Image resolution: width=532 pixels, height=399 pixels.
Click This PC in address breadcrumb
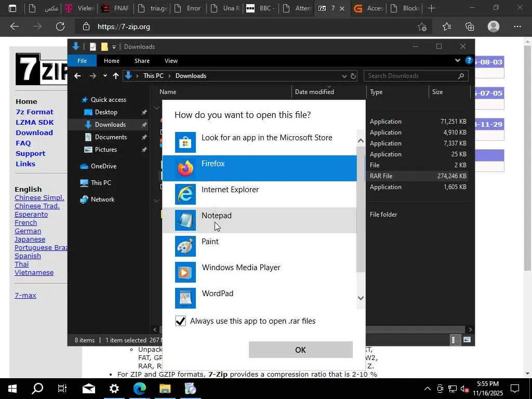[x=153, y=76]
